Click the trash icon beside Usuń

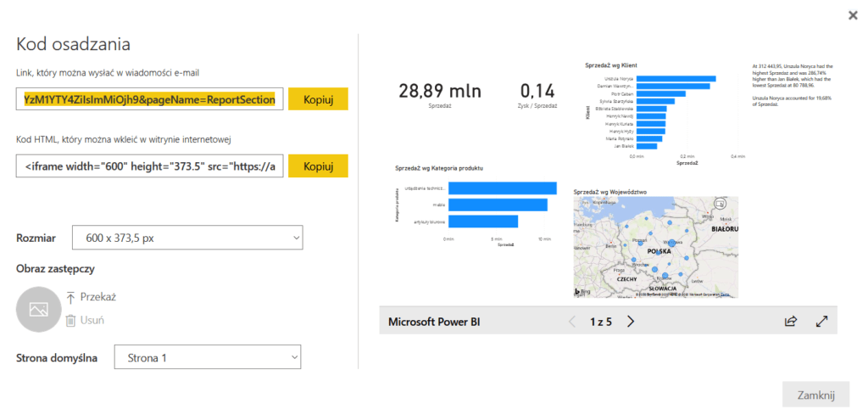(x=71, y=320)
